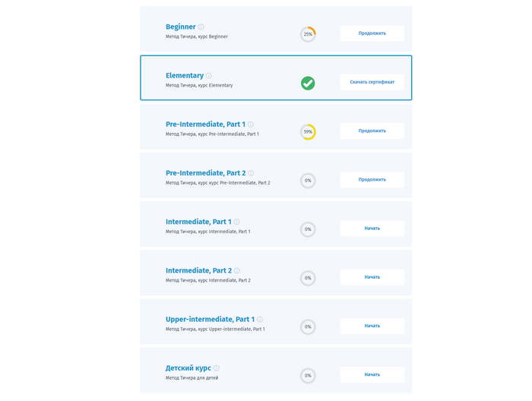Start the Детский курс course
The height and width of the screenshot is (401, 532).
pos(372,374)
